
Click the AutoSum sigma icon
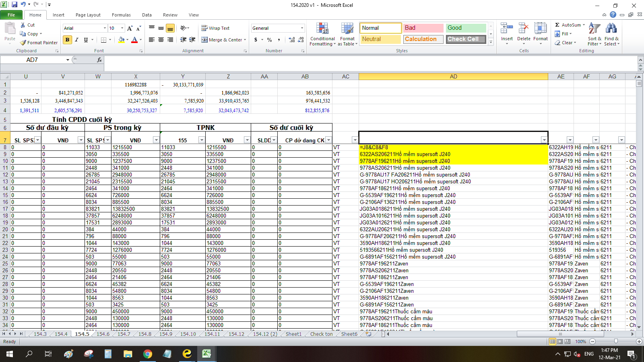(557, 25)
